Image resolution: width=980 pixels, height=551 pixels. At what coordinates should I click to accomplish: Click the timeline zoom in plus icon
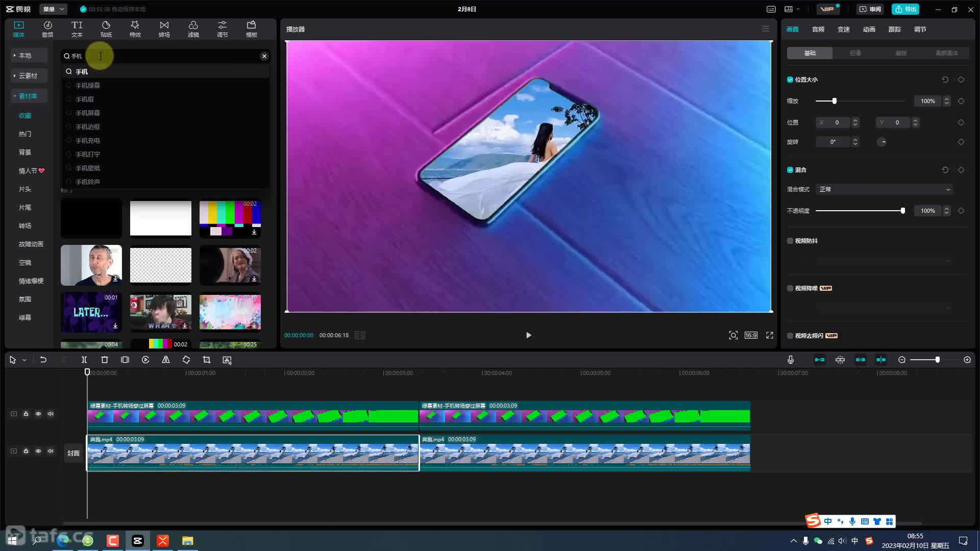[x=967, y=360]
